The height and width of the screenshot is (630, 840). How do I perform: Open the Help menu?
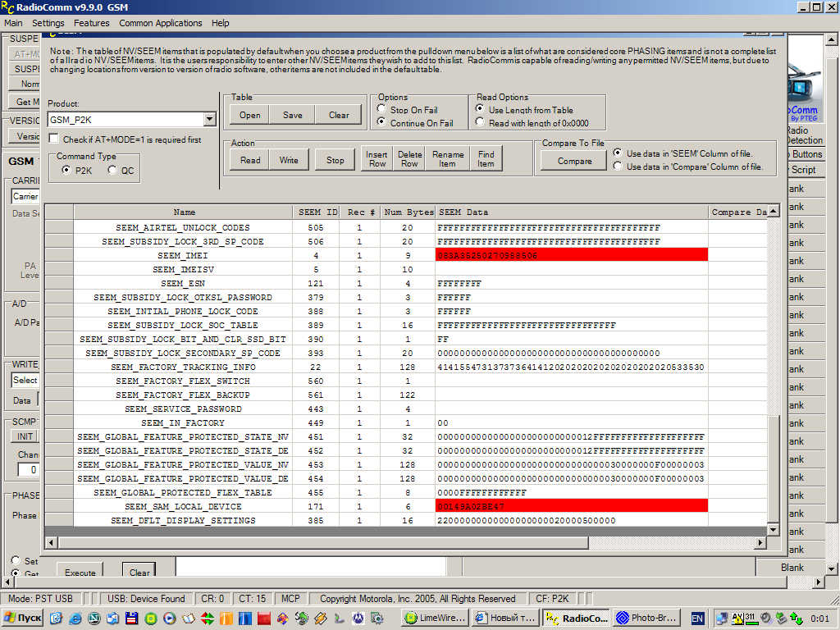(x=220, y=23)
